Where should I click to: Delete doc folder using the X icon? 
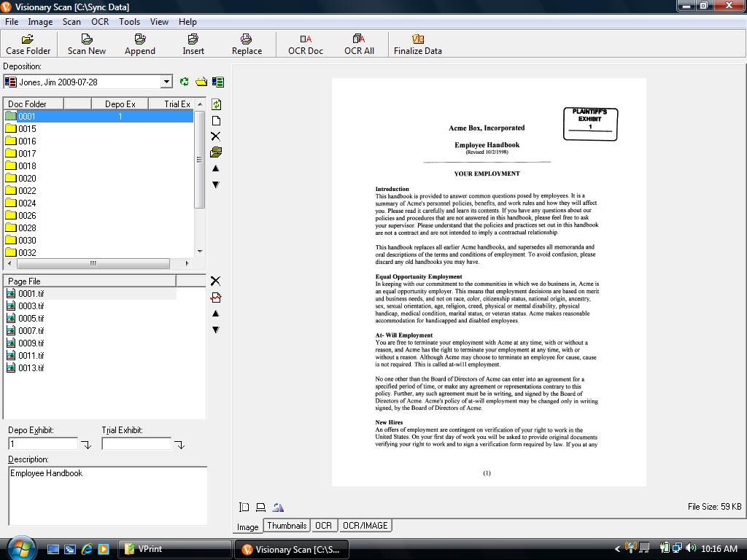216,136
